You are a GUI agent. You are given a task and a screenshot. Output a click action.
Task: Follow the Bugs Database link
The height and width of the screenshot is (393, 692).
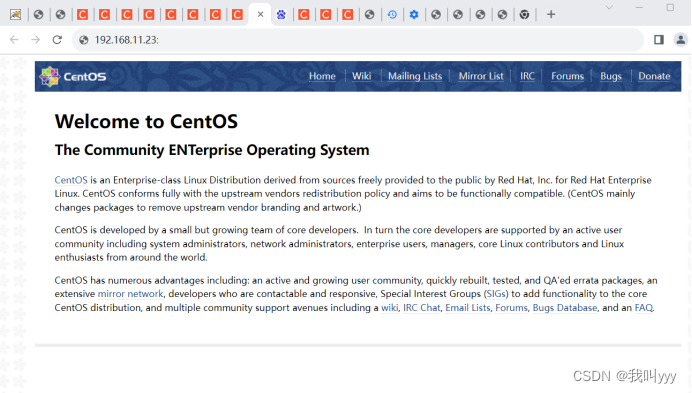tap(565, 308)
